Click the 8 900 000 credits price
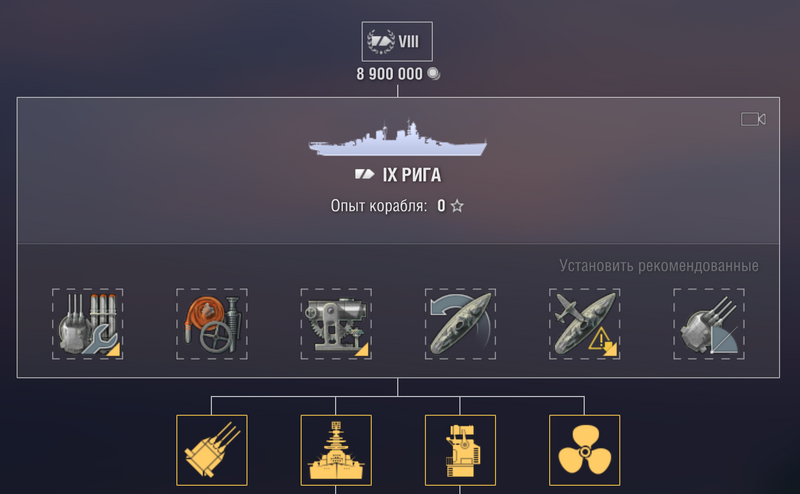The width and height of the screenshot is (800, 494). [x=389, y=74]
